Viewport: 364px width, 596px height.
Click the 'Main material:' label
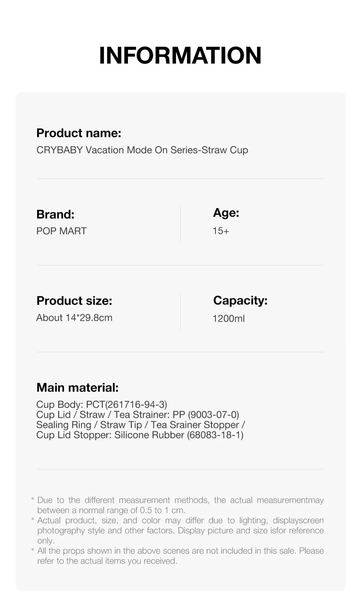click(x=77, y=387)
